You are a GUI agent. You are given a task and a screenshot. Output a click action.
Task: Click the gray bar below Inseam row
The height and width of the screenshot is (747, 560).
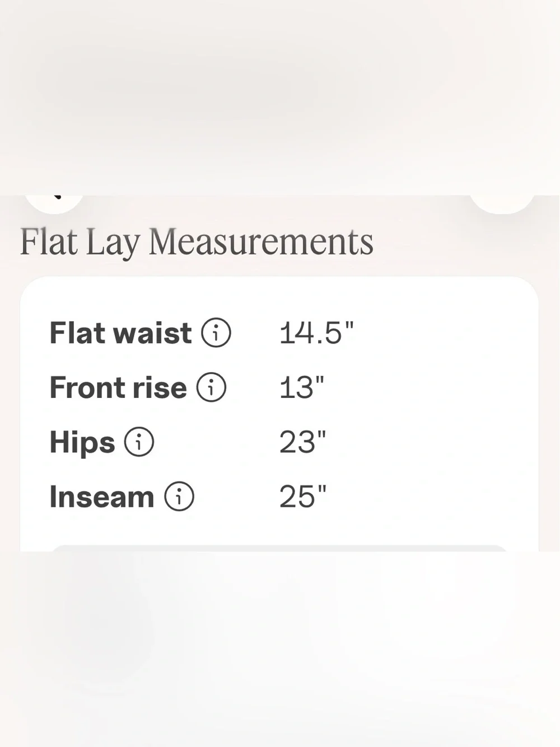279,548
